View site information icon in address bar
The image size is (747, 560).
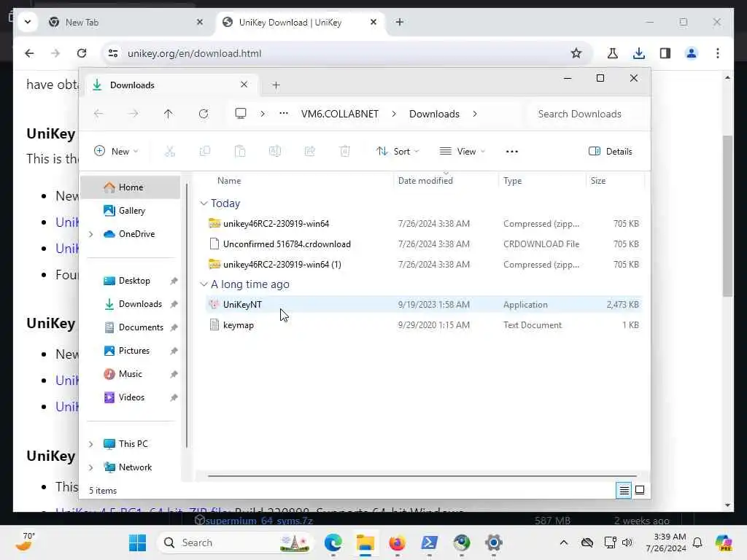coord(113,53)
